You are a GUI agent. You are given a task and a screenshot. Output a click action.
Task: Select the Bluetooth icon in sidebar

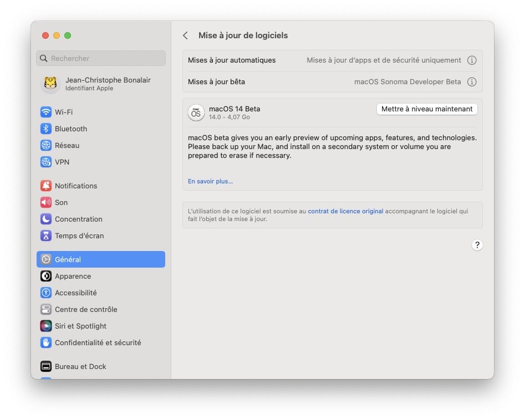(46, 129)
